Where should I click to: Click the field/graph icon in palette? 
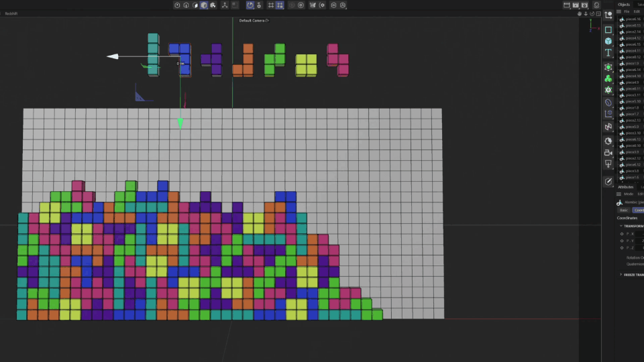[x=608, y=114]
